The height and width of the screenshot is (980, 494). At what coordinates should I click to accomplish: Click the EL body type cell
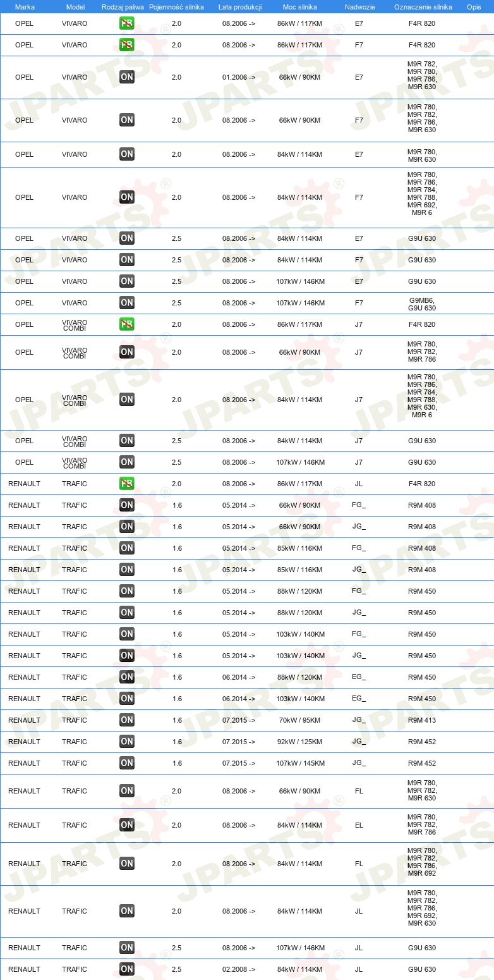359,825
